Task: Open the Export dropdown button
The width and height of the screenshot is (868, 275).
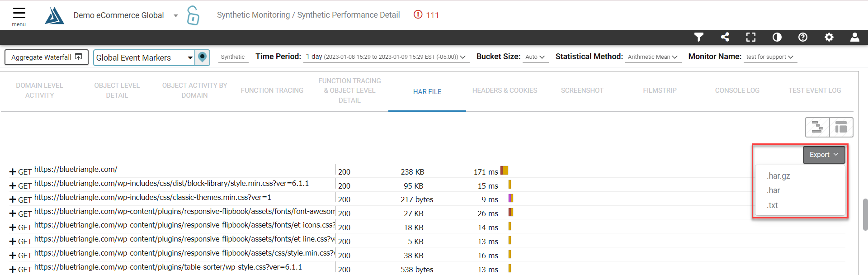Action: click(824, 155)
